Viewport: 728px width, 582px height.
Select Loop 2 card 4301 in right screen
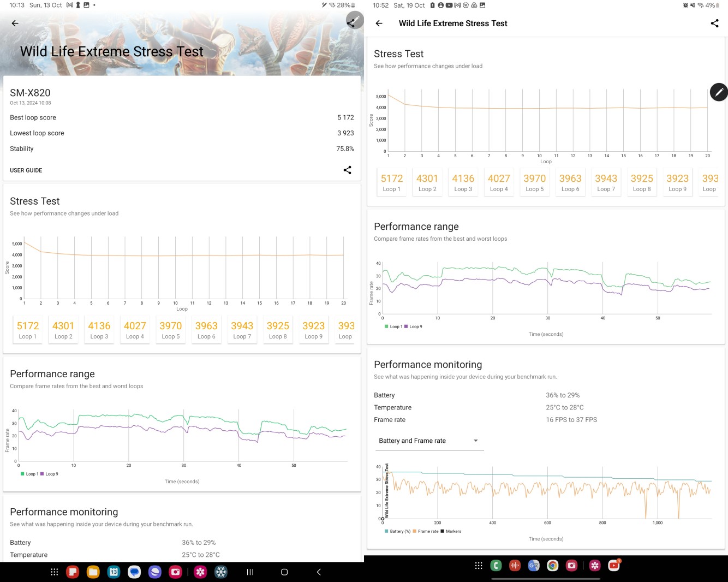tap(427, 182)
